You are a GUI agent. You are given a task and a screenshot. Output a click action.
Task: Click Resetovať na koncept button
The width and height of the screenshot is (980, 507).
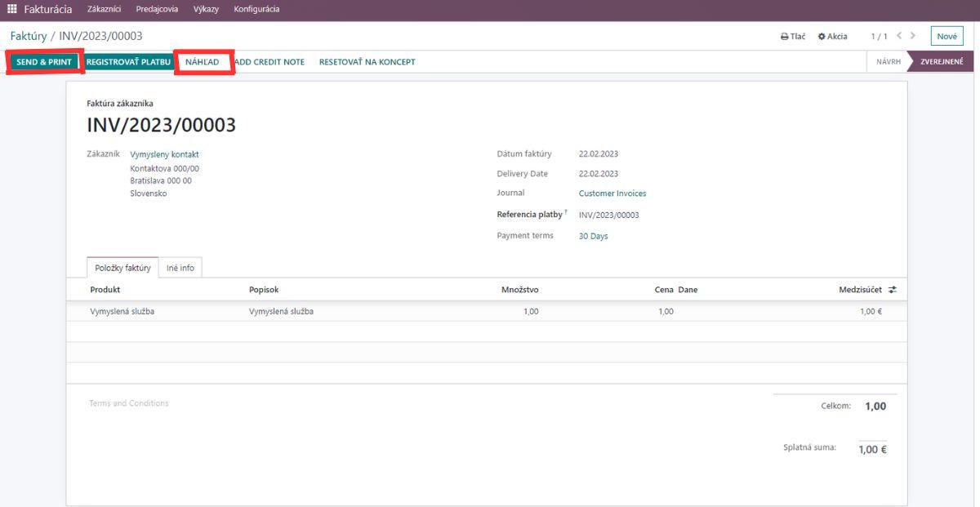pos(367,62)
